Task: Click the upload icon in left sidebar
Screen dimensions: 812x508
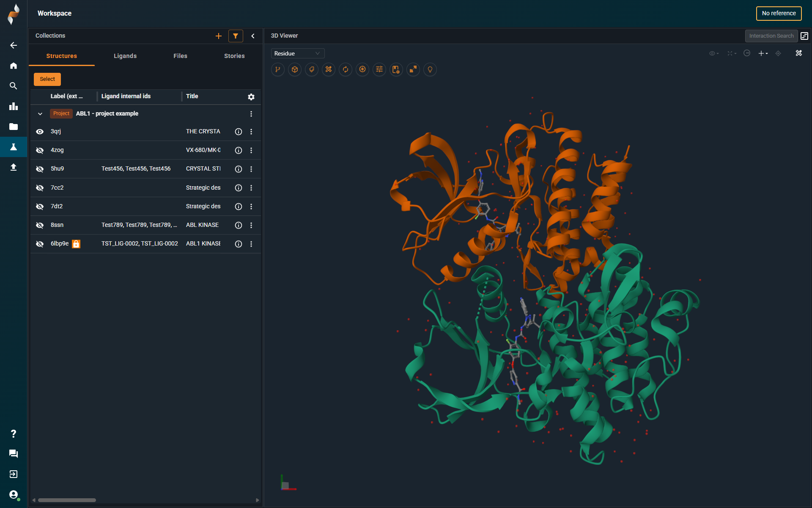Action: 14,167
